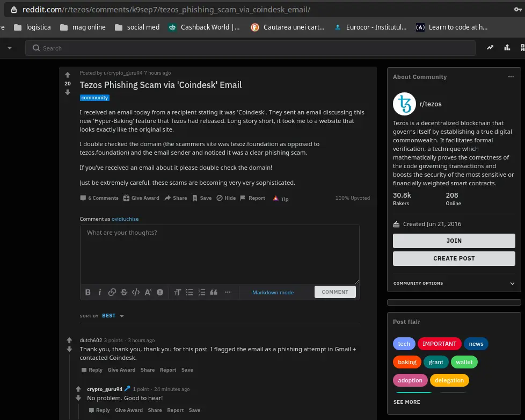The image size is (525, 420).
Task: Create a numbered list in comment editor
Action: click(x=201, y=292)
